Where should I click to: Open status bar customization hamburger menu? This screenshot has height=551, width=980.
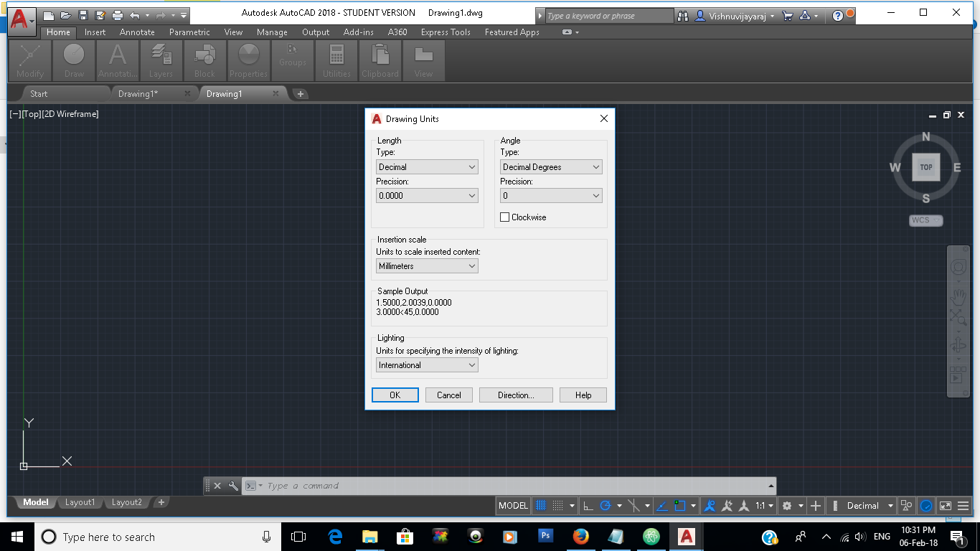tap(963, 506)
